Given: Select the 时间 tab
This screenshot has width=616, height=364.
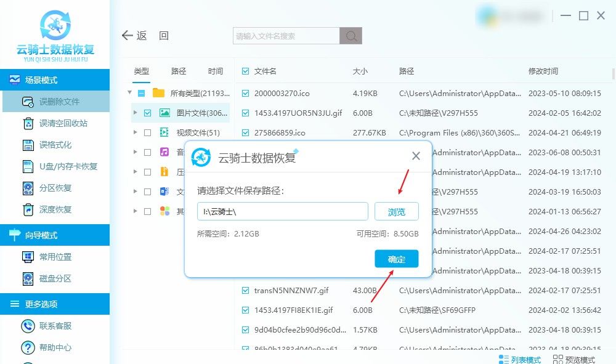Looking at the screenshot, I should (x=215, y=71).
